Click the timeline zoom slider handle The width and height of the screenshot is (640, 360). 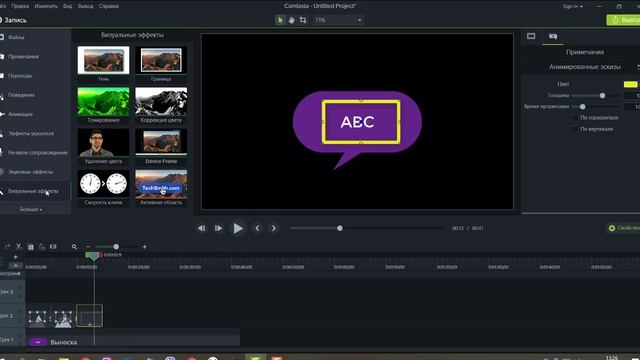click(116, 247)
